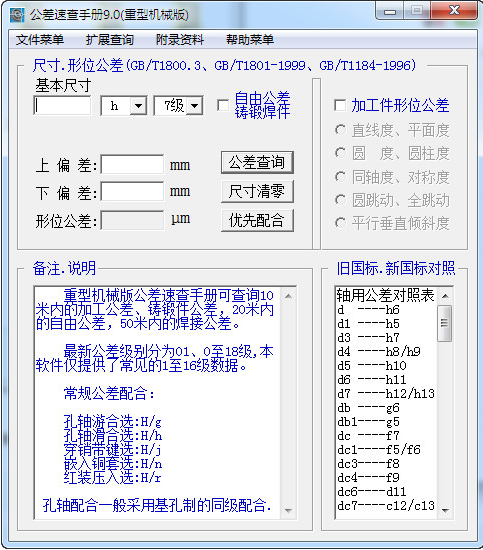Click down arrow of 对照表 list scrollbar
Image resolution: width=483 pixels, height=550 pixels.
(445, 510)
